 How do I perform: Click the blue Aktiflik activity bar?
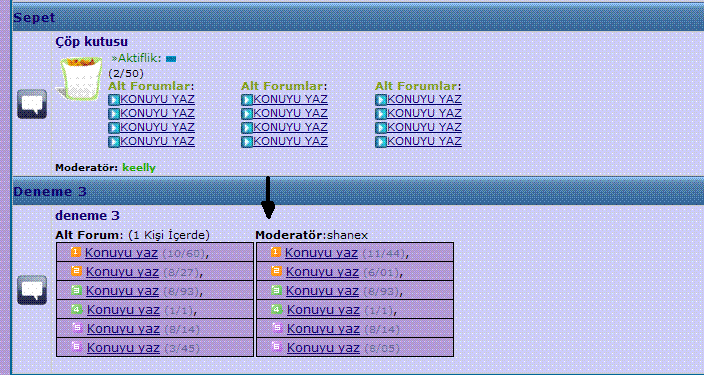pyautogui.click(x=171, y=59)
